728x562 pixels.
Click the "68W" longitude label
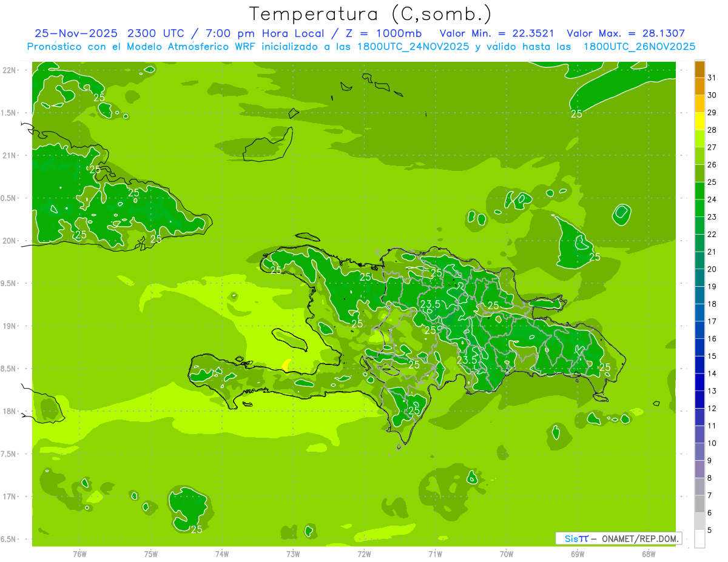point(649,554)
